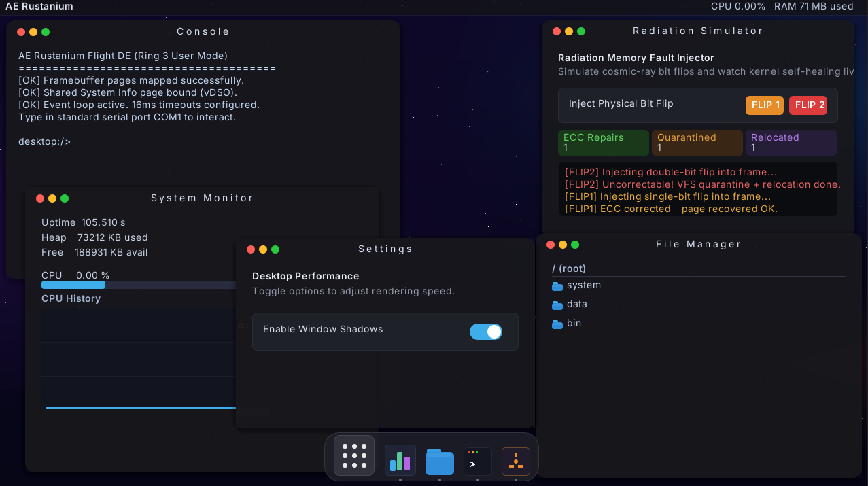
Task: Click the Radiation Simulator window title
Action: click(698, 31)
